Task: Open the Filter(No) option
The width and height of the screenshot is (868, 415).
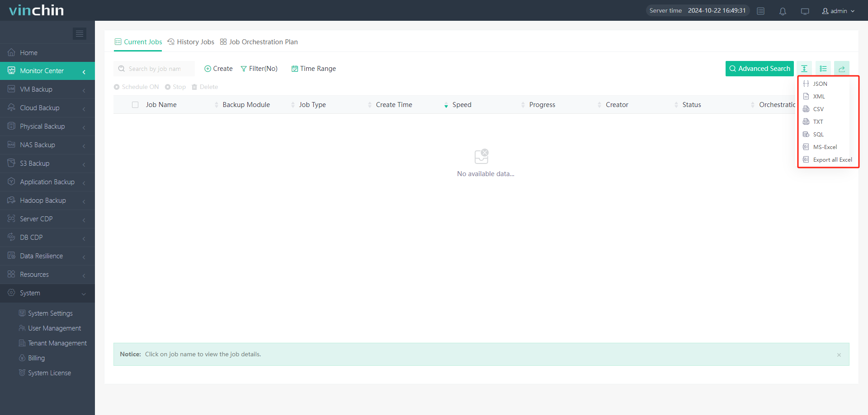Action: point(259,69)
